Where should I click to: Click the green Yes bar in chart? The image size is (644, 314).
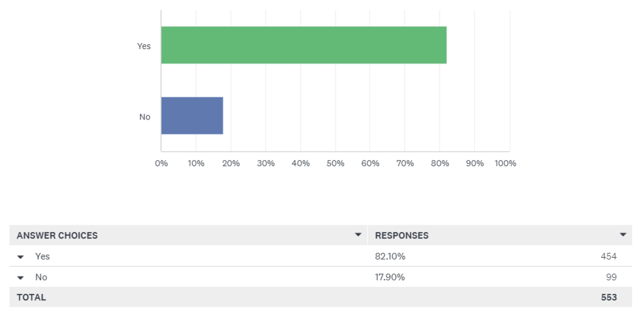coord(304,45)
